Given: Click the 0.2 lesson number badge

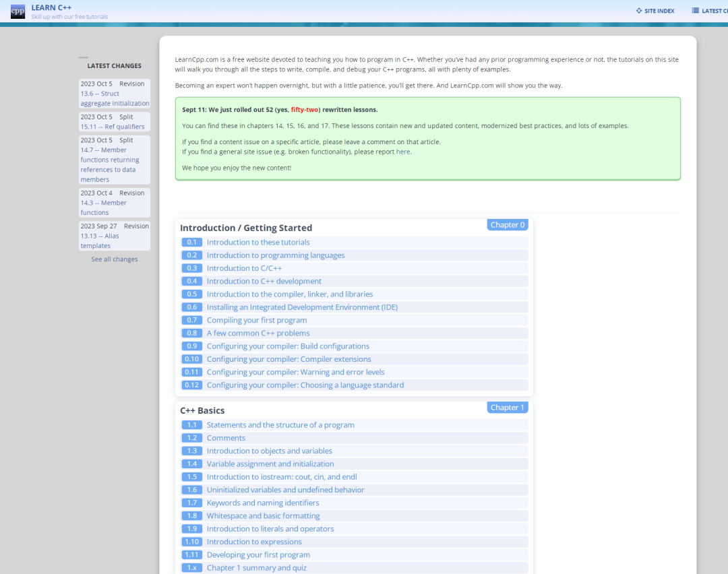Looking at the screenshot, I should [191, 255].
